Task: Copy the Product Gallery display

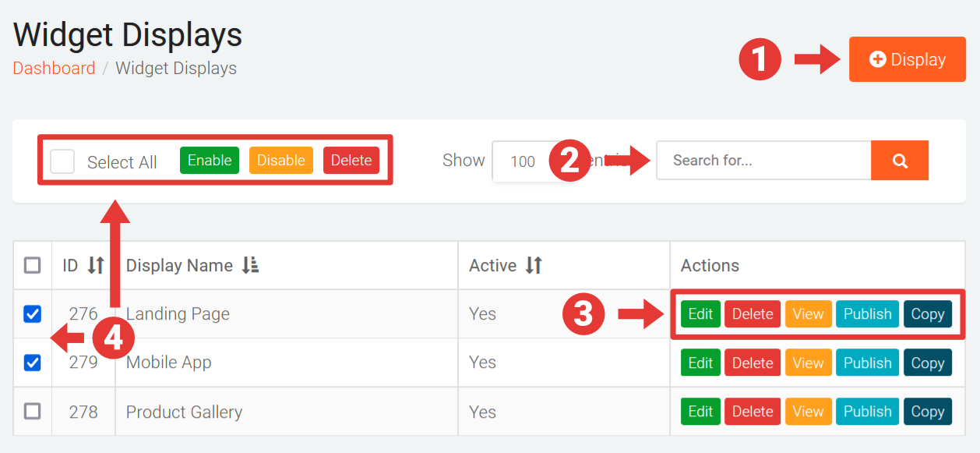Action: click(x=927, y=412)
